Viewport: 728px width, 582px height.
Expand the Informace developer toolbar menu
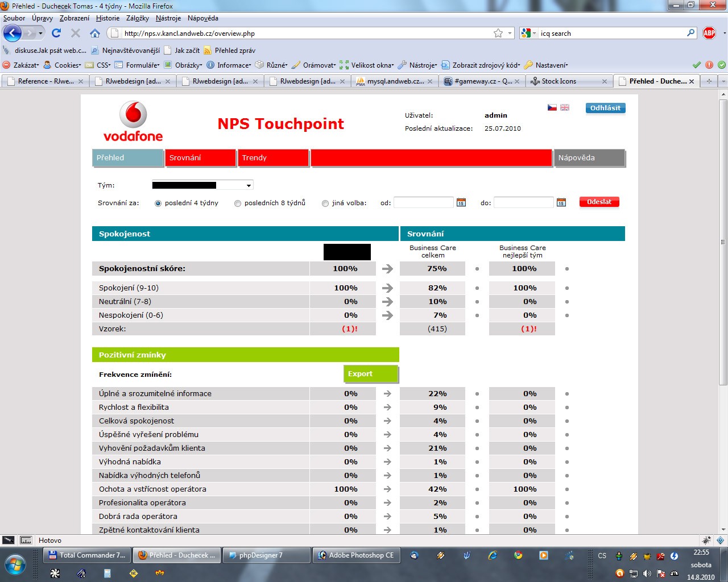[x=229, y=65]
